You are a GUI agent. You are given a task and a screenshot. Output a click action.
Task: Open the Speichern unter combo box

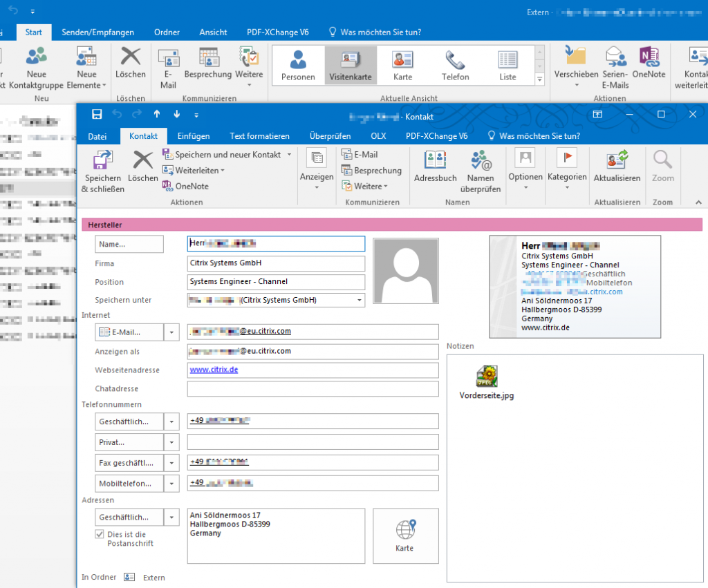[x=360, y=300]
